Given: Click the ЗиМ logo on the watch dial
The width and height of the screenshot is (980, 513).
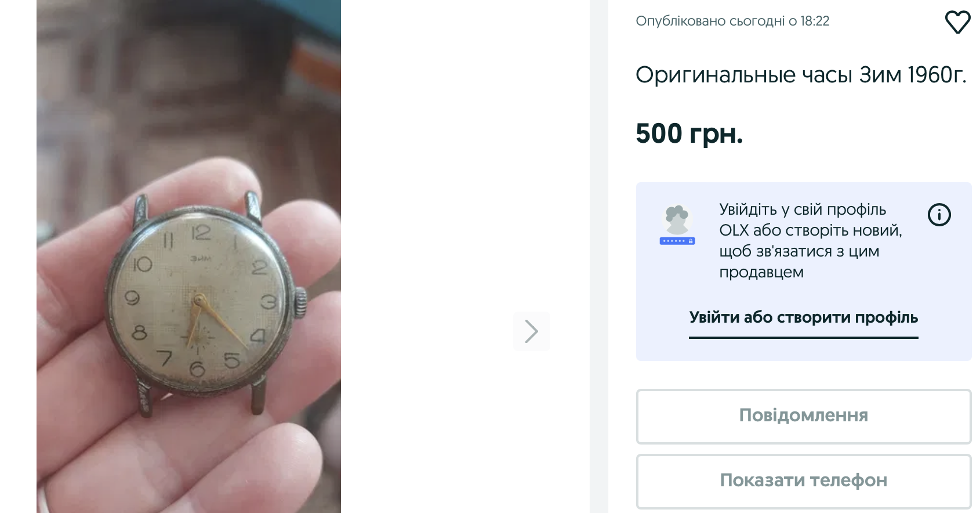Looking at the screenshot, I should 201,259.
